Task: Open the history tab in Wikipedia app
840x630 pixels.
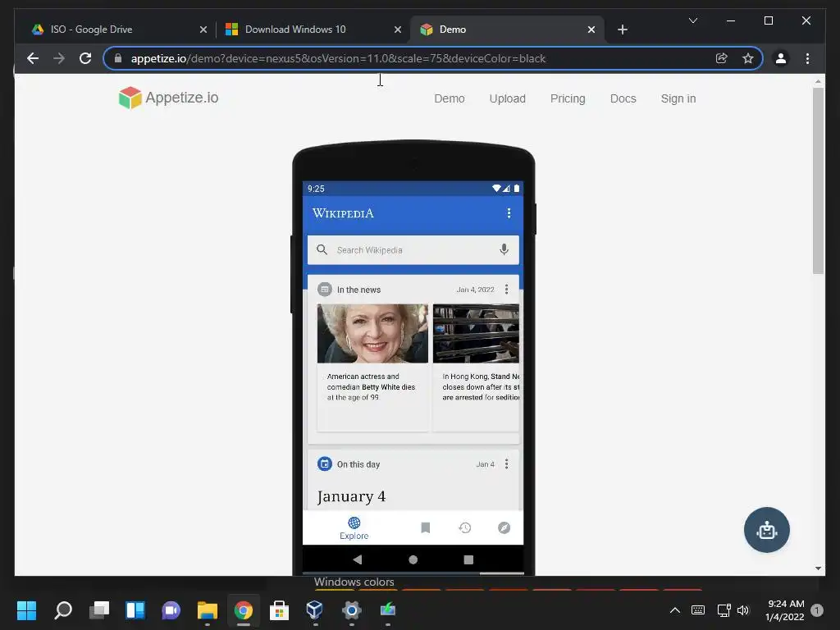Action: 465,527
